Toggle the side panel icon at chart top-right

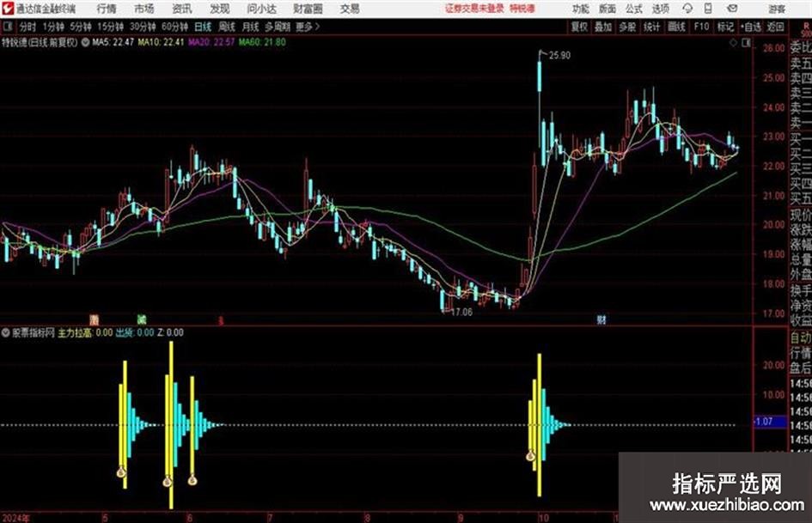coord(746,43)
